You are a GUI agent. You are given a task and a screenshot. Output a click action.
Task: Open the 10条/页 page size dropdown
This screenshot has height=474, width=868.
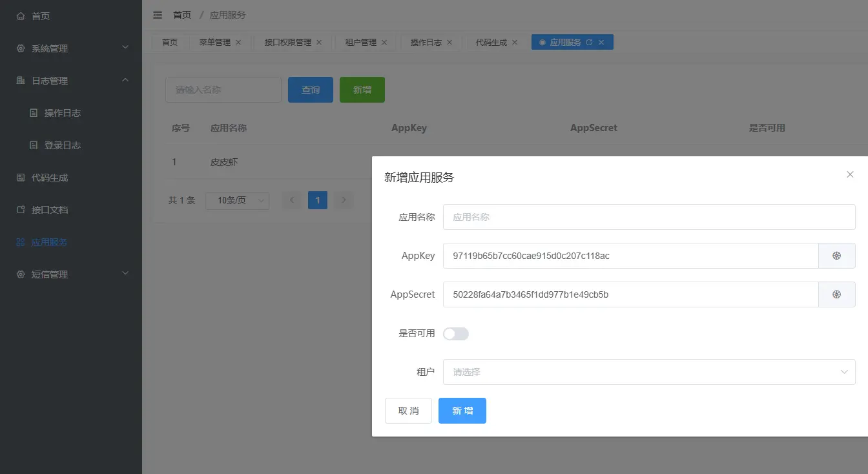236,200
